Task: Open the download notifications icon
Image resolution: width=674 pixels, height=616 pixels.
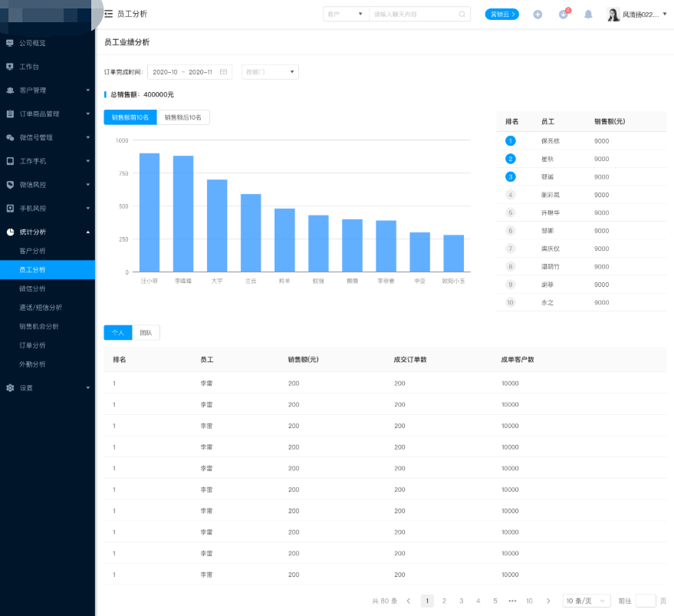Action: [x=563, y=15]
